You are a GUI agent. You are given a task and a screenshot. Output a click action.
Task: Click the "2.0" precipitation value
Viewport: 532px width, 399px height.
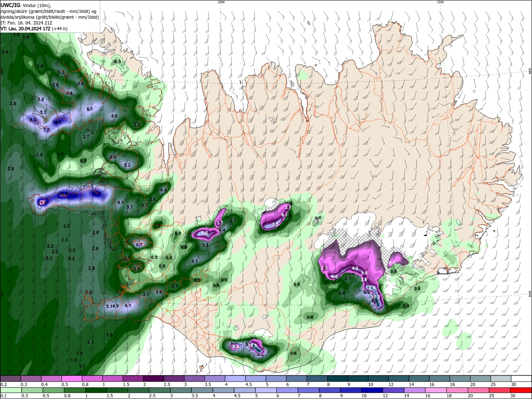5,52
